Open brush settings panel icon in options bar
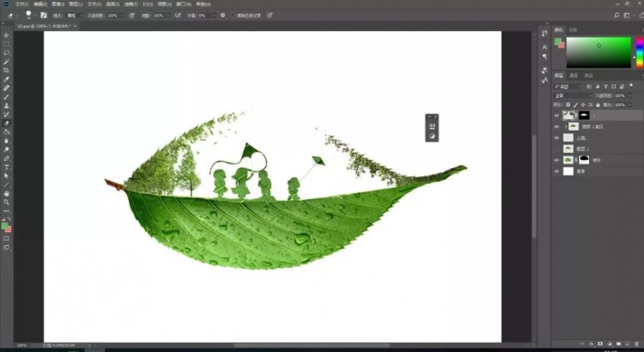Screen dimensions: 644x352 [44, 16]
